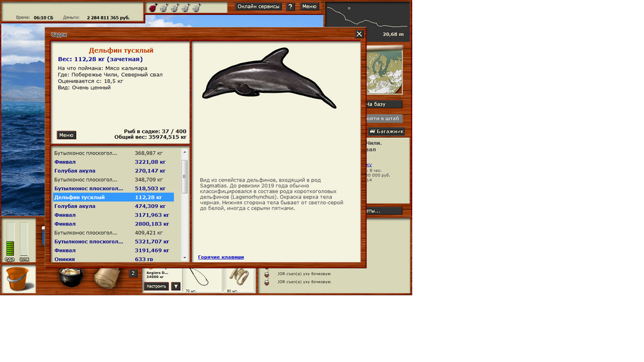Open the map thumbnail on right panel

click(384, 73)
